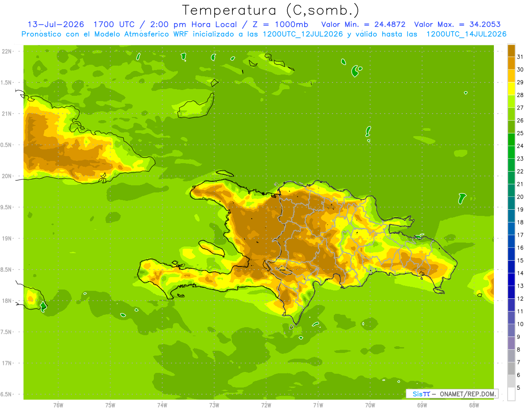Select the orange swatch between 30 and 31
Viewport: 532px width, 411px height.
click(511, 63)
